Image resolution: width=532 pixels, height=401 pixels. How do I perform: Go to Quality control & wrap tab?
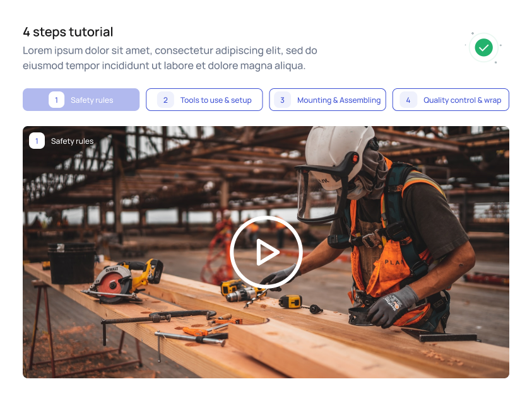click(x=451, y=100)
